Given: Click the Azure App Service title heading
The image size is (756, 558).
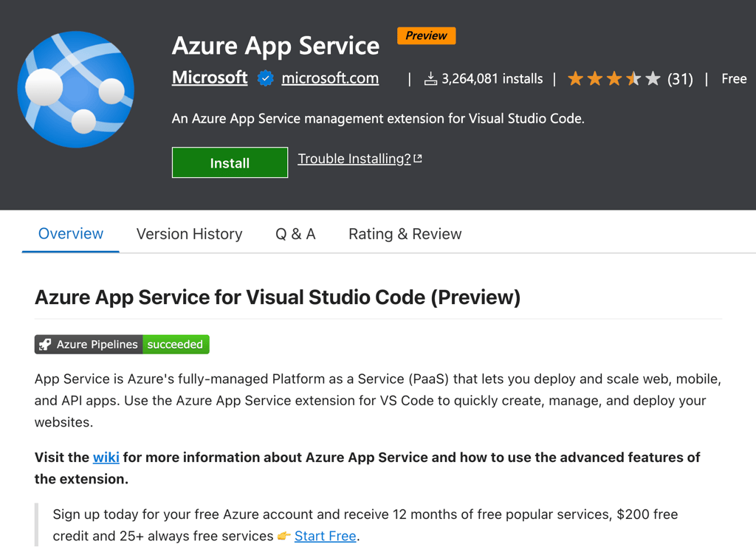Looking at the screenshot, I should [276, 46].
